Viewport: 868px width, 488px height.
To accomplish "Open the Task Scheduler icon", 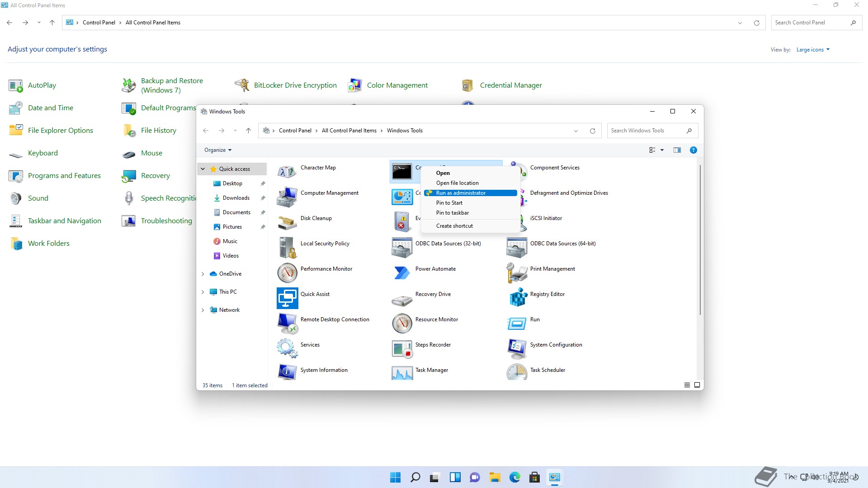I will [x=517, y=372].
